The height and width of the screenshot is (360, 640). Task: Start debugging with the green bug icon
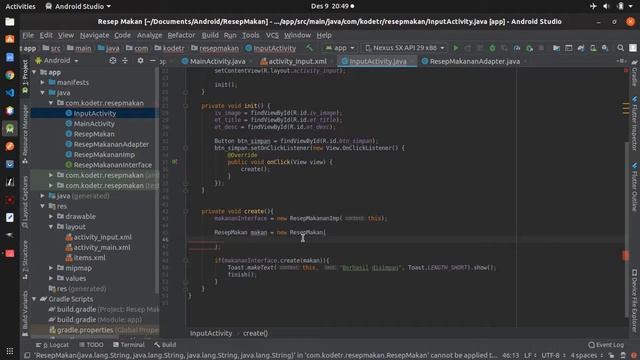pos(492,48)
